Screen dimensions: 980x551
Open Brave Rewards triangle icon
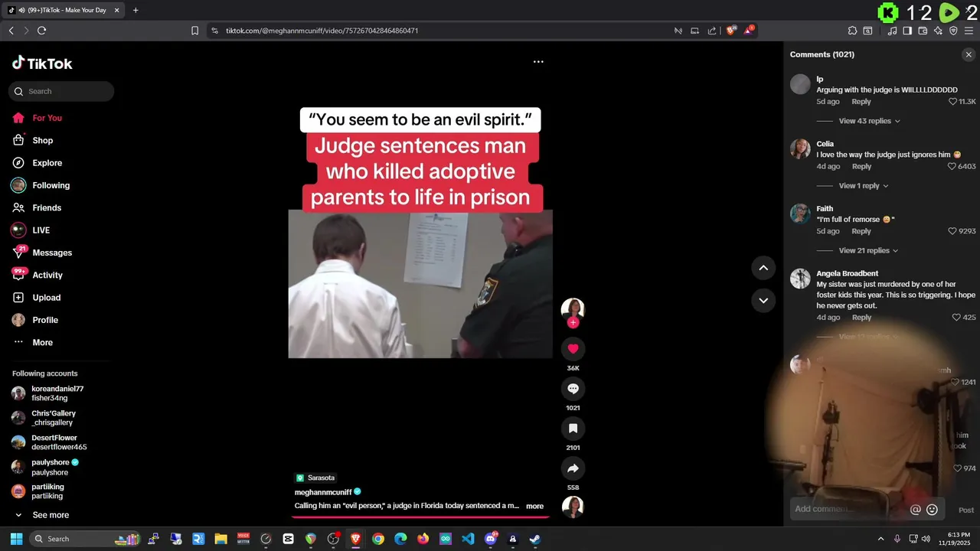pyautogui.click(x=750, y=31)
